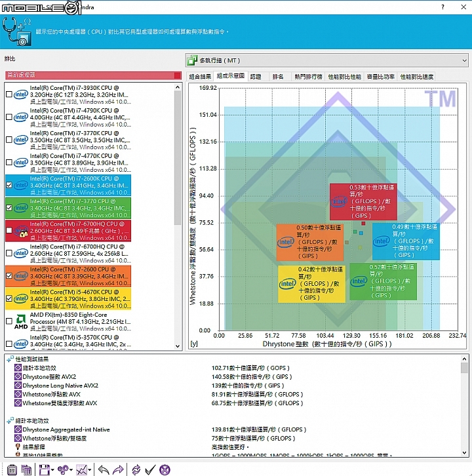Open dropdown arrow next to save icon
This screenshot has width=472, height=476.
(x=52, y=470)
